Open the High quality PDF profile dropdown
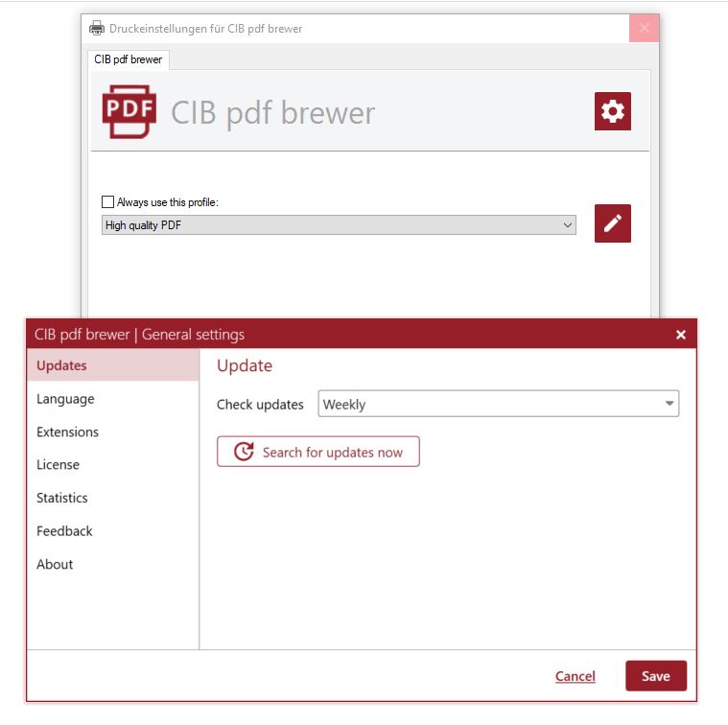728x725 pixels. pyautogui.click(x=339, y=225)
